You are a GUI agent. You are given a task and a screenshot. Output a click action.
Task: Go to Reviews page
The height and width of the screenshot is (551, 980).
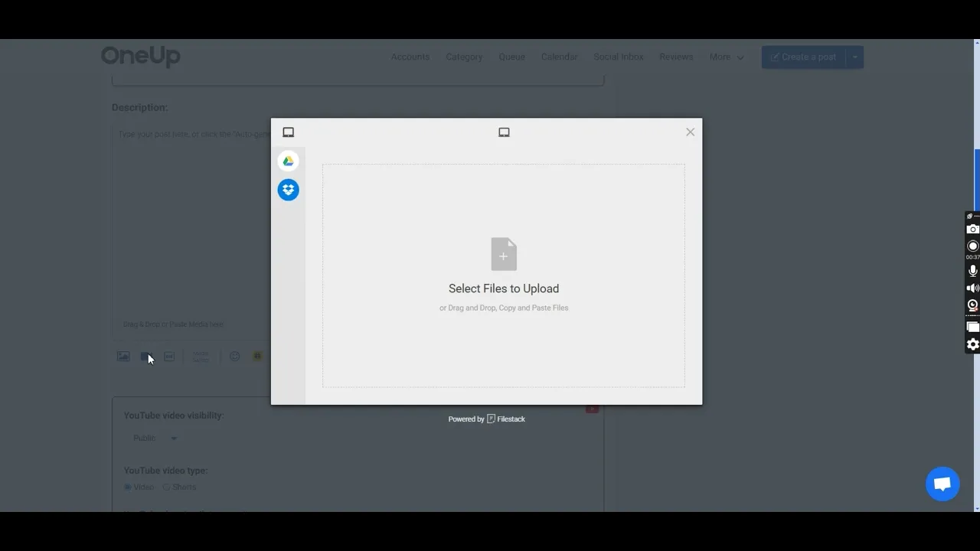676,57
